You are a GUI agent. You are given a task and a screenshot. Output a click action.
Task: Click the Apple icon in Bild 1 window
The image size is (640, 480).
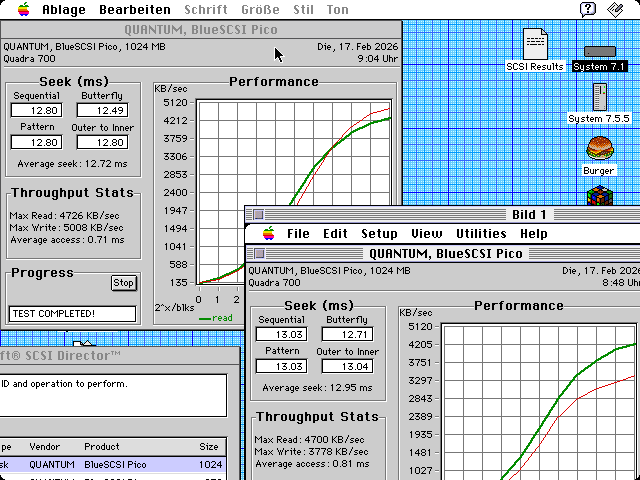tap(268, 234)
